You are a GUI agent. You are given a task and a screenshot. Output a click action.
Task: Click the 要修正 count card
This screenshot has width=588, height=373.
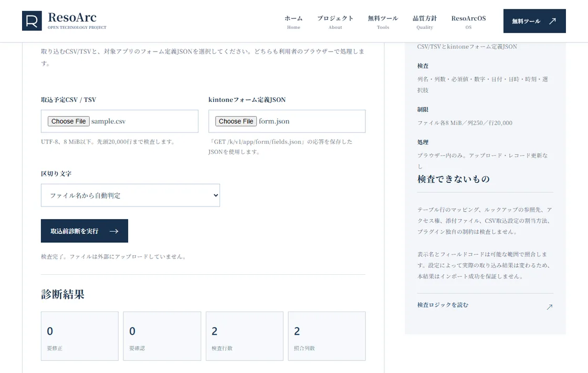click(79, 336)
